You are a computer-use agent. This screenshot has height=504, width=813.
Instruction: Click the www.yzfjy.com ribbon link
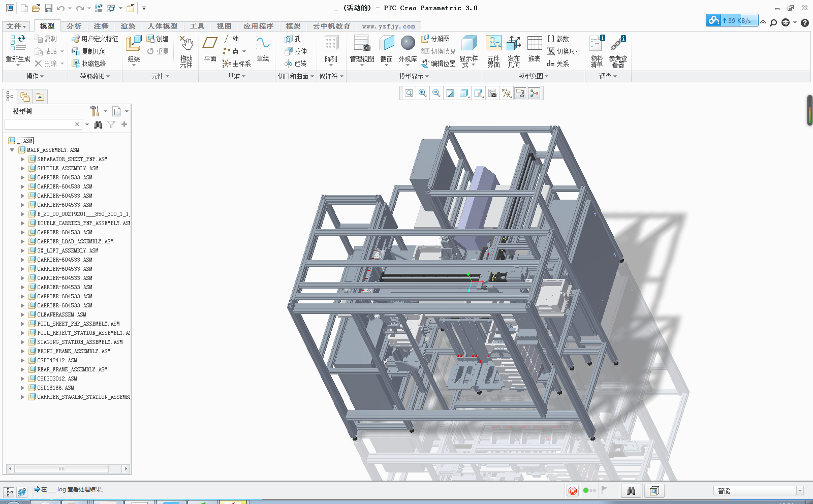tap(388, 26)
